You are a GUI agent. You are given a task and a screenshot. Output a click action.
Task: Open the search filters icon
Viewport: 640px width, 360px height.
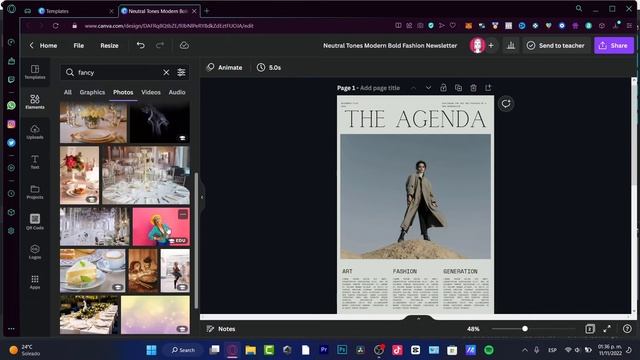181,72
